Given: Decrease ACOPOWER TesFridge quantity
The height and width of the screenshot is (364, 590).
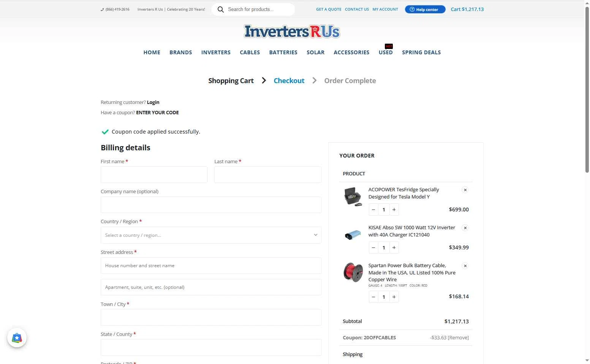Looking at the screenshot, I should tap(373, 210).
